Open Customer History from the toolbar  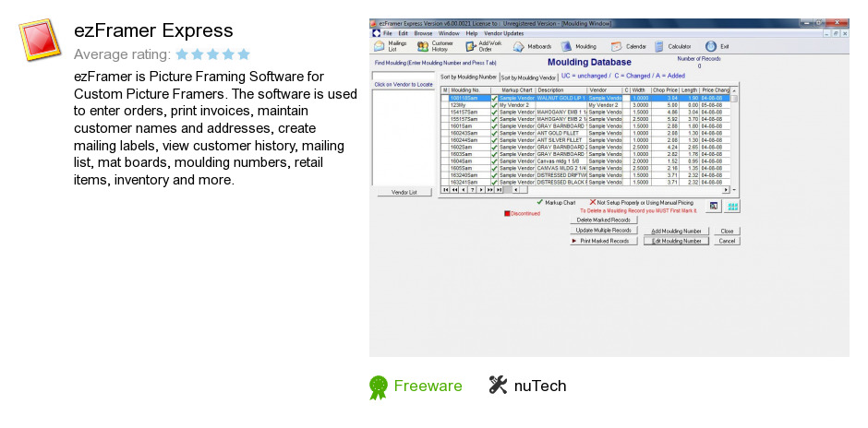click(x=436, y=46)
